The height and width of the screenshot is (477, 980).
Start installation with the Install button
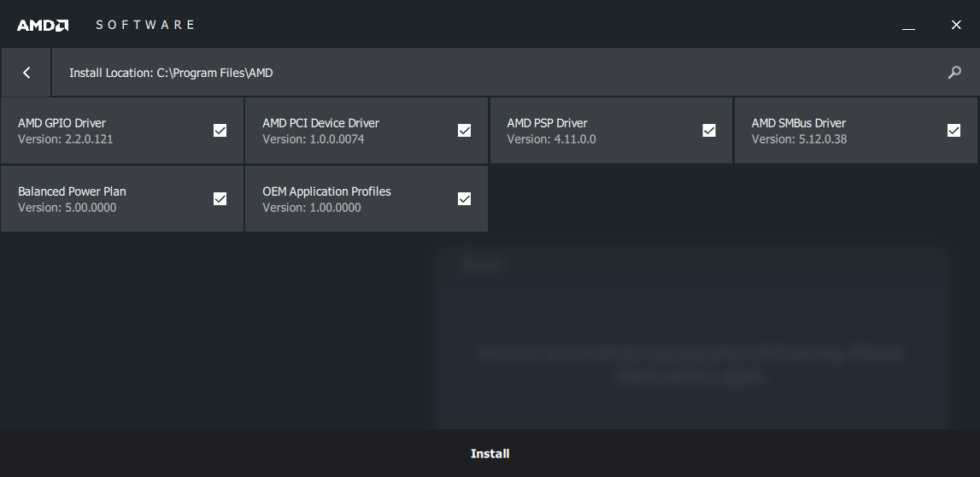click(x=490, y=454)
